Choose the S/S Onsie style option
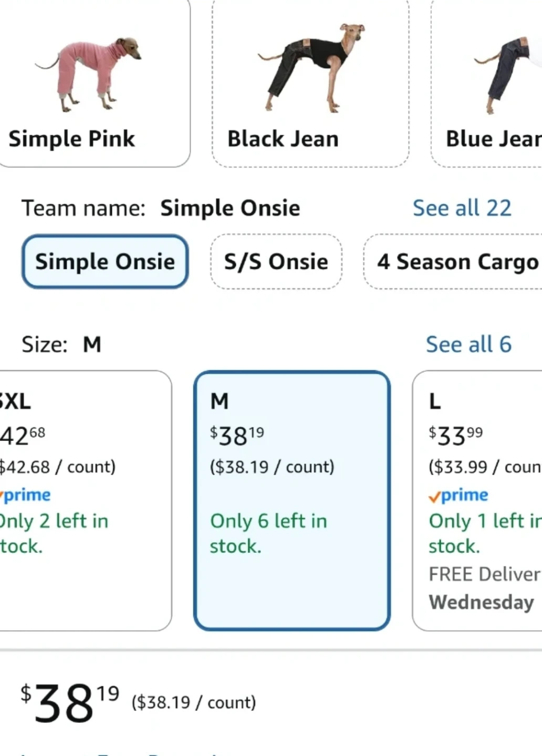 coord(276,261)
